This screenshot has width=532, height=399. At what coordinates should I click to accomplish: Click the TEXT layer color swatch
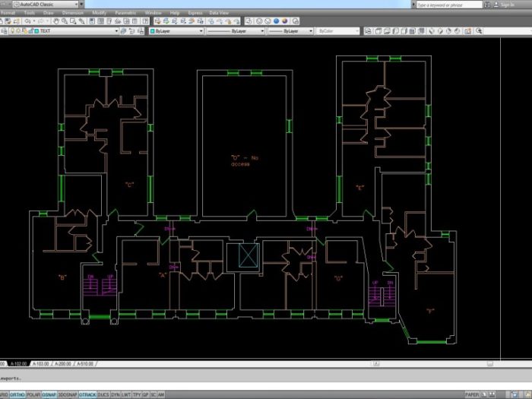point(36,31)
